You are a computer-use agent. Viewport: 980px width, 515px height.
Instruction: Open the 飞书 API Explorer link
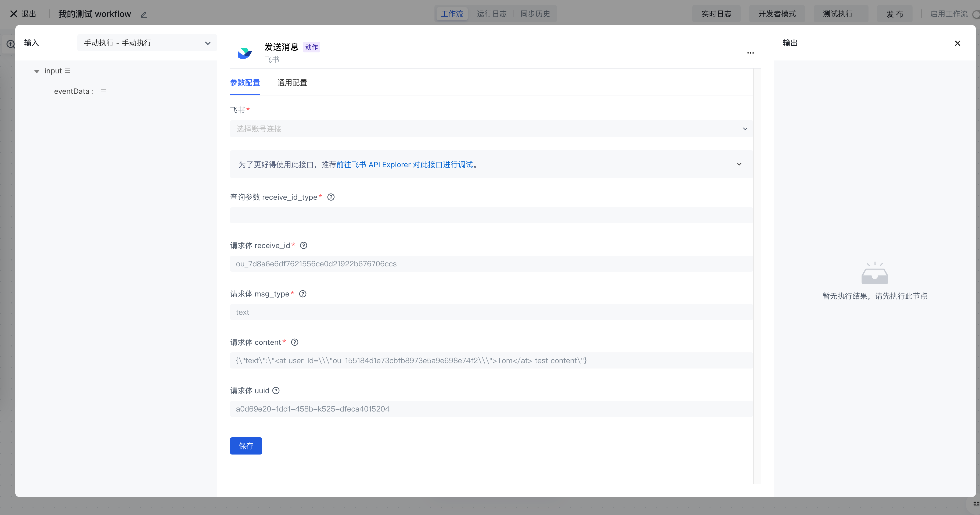[x=404, y=164]
